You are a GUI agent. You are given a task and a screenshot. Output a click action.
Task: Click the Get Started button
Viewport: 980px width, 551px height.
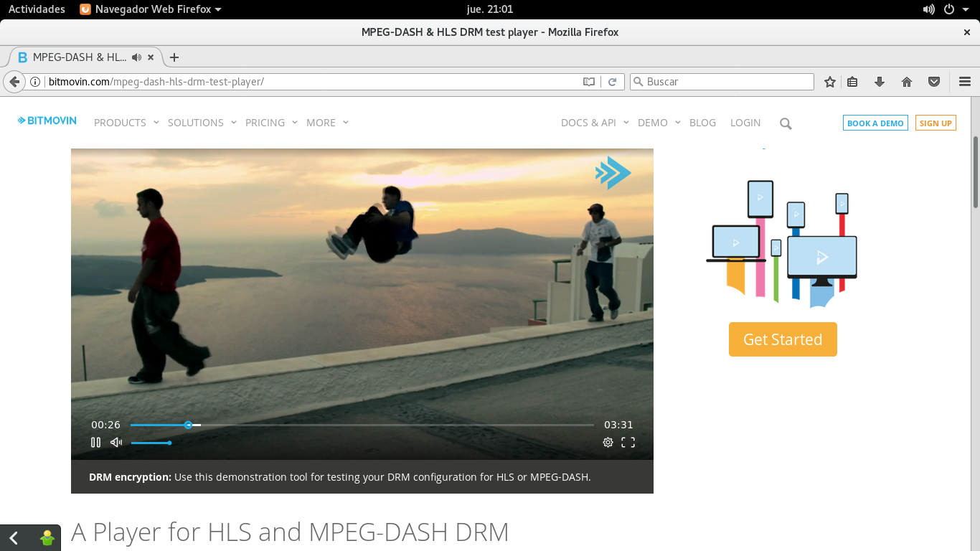(783, 339)
